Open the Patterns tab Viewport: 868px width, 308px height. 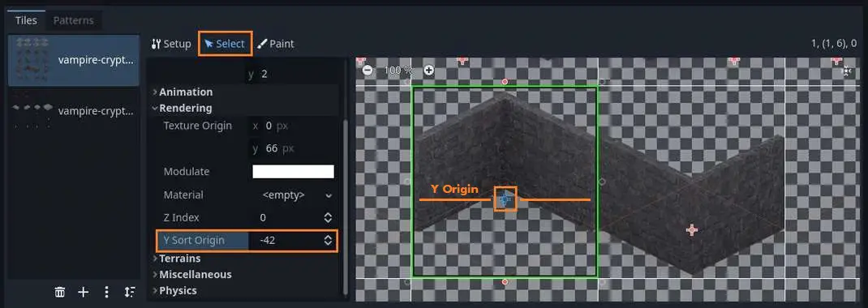tap(73, 20)
